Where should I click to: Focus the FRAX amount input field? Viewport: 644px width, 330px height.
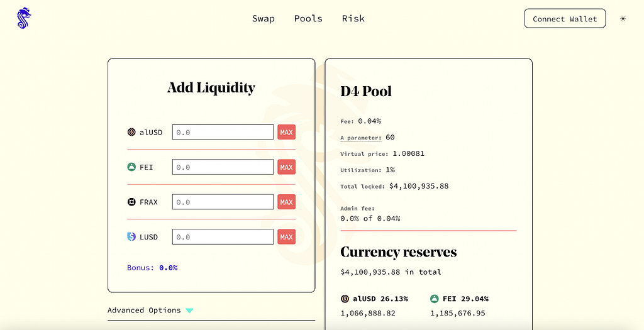[223, 202]
